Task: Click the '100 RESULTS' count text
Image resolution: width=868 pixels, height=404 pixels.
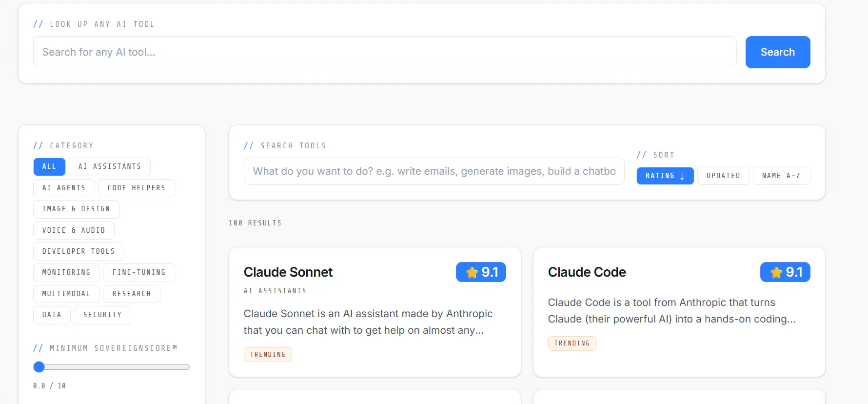Action: [255, 223]
